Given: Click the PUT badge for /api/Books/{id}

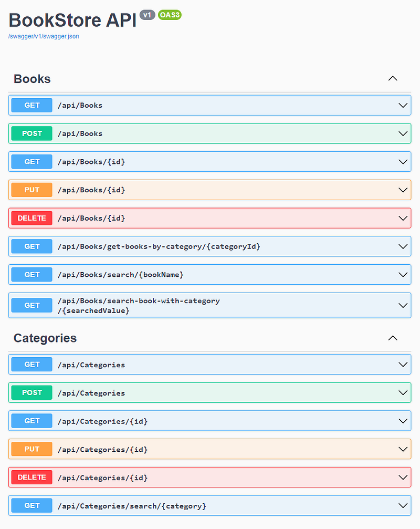Looking at the screenshot, I should click(32, 190).
